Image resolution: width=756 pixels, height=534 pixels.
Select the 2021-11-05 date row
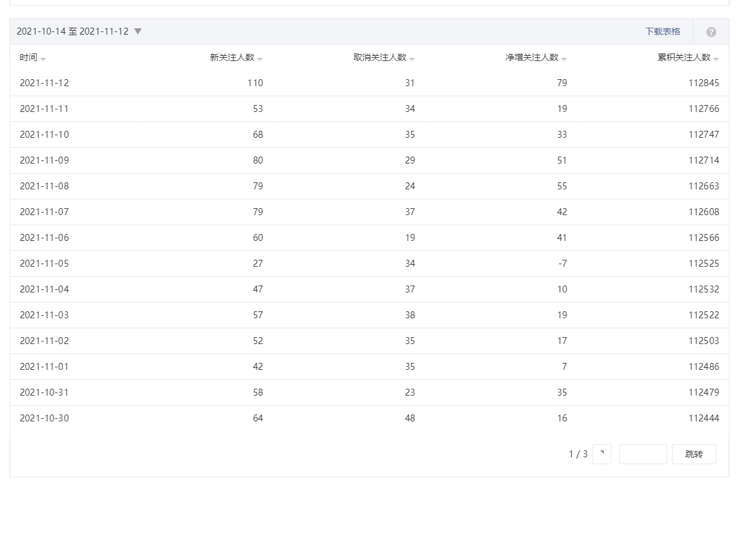coord(44,264)
